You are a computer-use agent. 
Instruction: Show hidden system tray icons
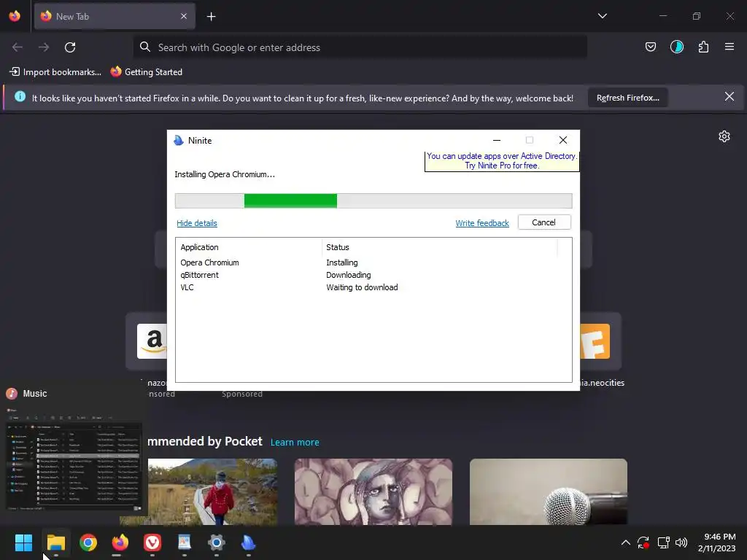(625, 542)
